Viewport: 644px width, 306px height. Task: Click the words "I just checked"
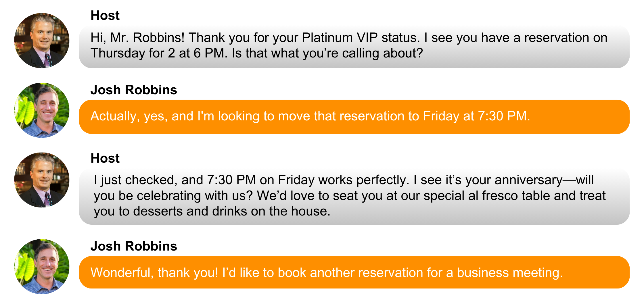click(x=134, y=180)
